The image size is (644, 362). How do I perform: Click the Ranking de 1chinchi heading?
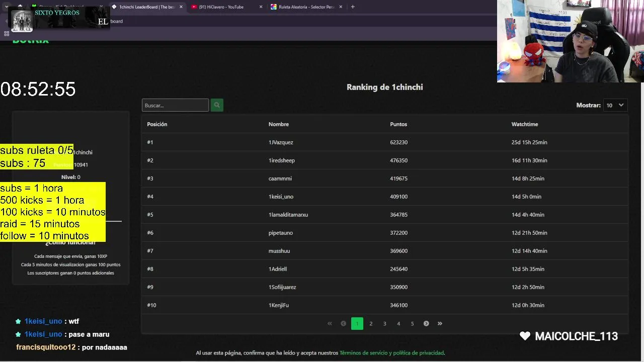click(385, 87)
